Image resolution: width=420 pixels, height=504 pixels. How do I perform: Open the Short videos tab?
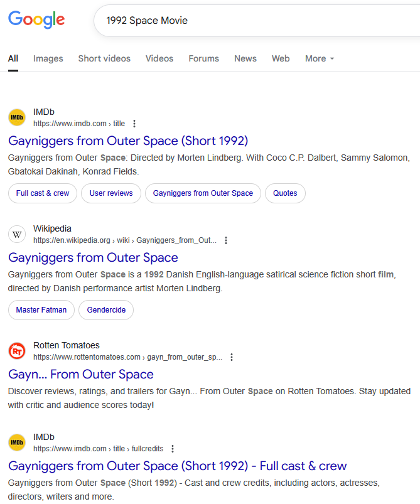[104, 58]
